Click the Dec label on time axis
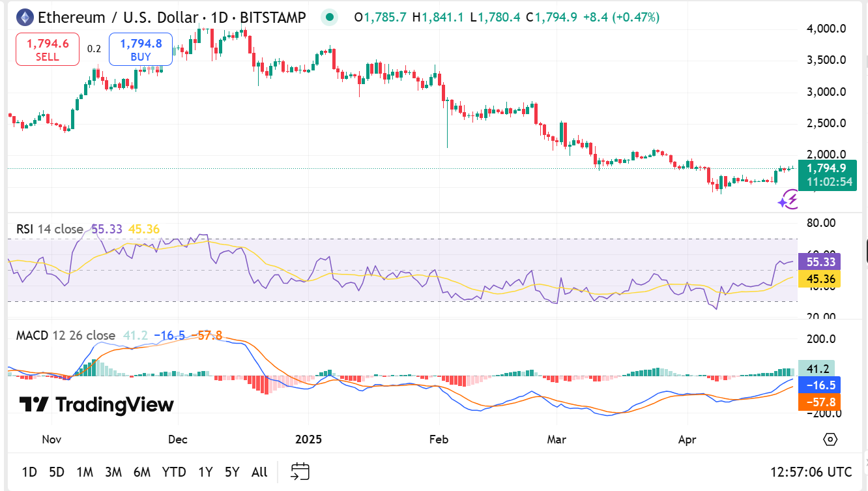This screenshot has height=491, width=868. point(178,439)
